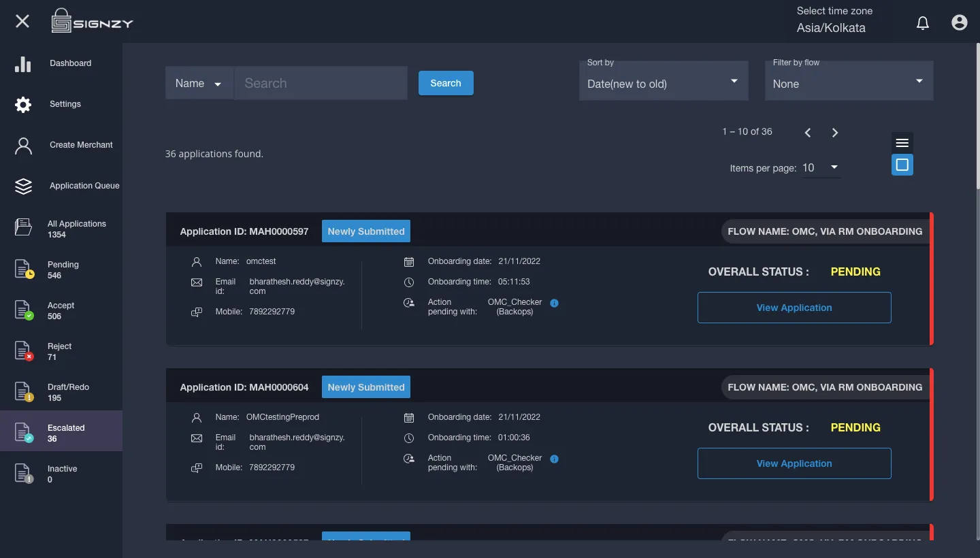Close the sidebar with the X icon
This screenshot has height=558, width=980.
[22, 21]
